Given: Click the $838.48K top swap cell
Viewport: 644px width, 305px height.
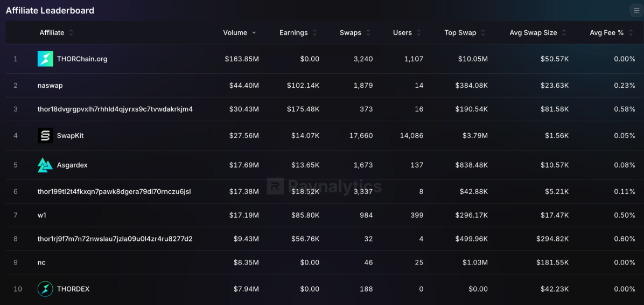Looking at the screenshot, I should [x=472, y=165].
